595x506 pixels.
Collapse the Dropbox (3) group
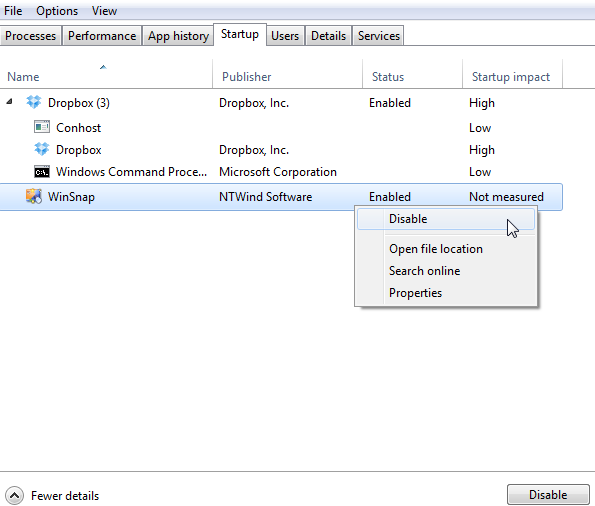coord(9,101)
